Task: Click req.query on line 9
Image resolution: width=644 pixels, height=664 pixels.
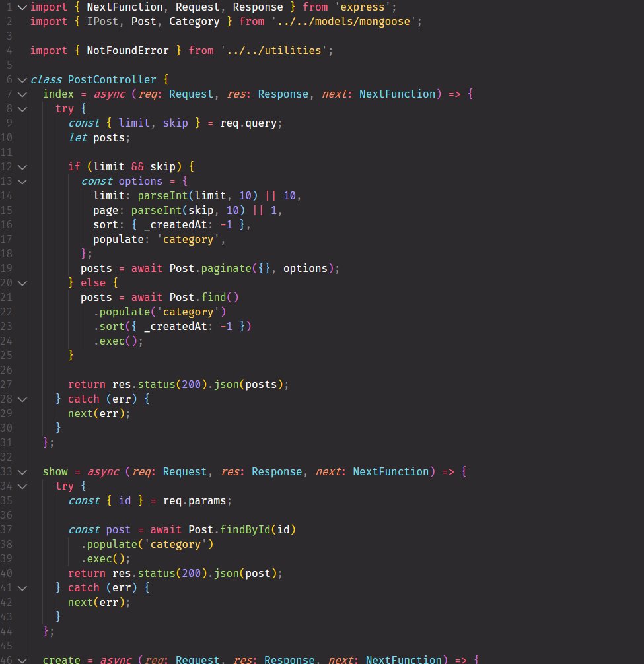Action: [x=248, y=123]
